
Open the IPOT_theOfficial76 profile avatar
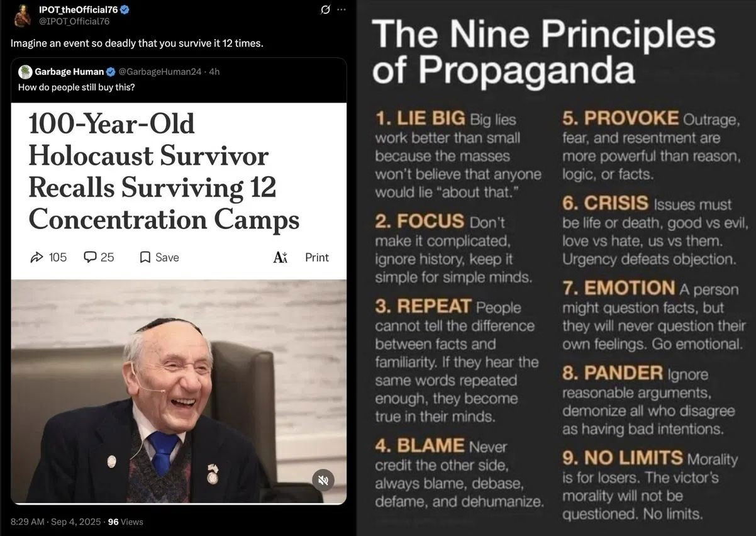click(22, 15)
